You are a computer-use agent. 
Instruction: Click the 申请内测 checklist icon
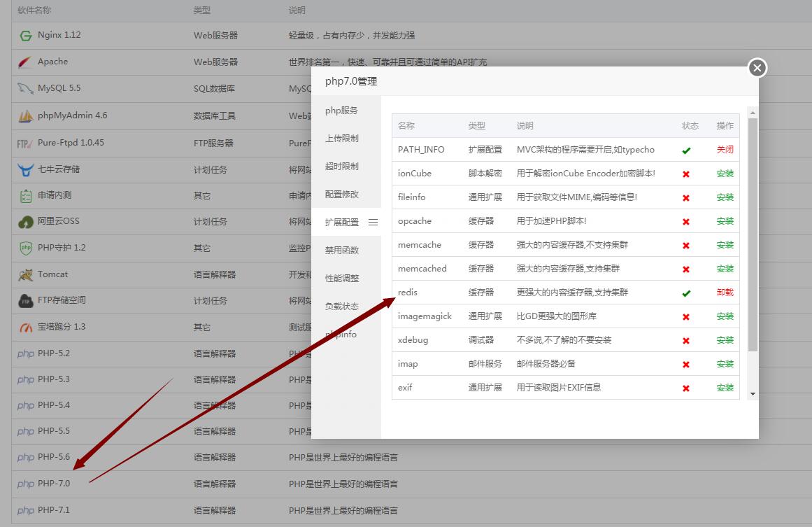pos(25,196)
